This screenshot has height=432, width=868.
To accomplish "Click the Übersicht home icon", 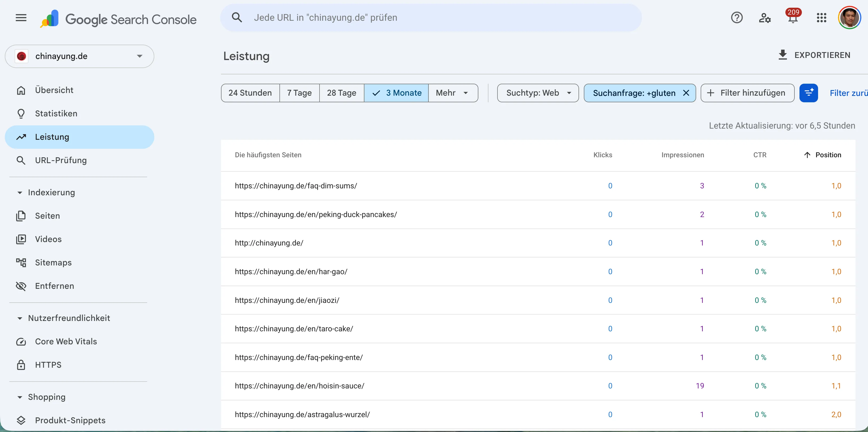I will pos(21,90).
